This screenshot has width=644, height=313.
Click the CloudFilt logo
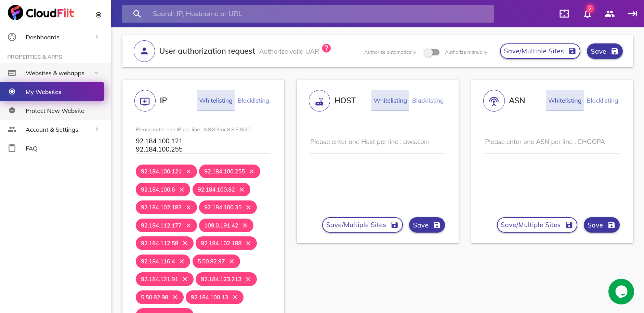coord(41,13)
